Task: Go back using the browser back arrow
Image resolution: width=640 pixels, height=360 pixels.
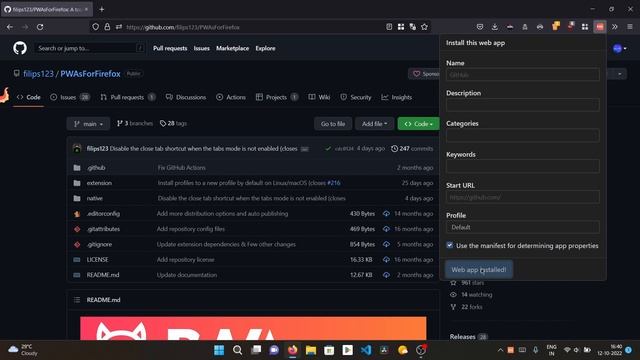Action: pyautogui.click(x=10, y=27)
